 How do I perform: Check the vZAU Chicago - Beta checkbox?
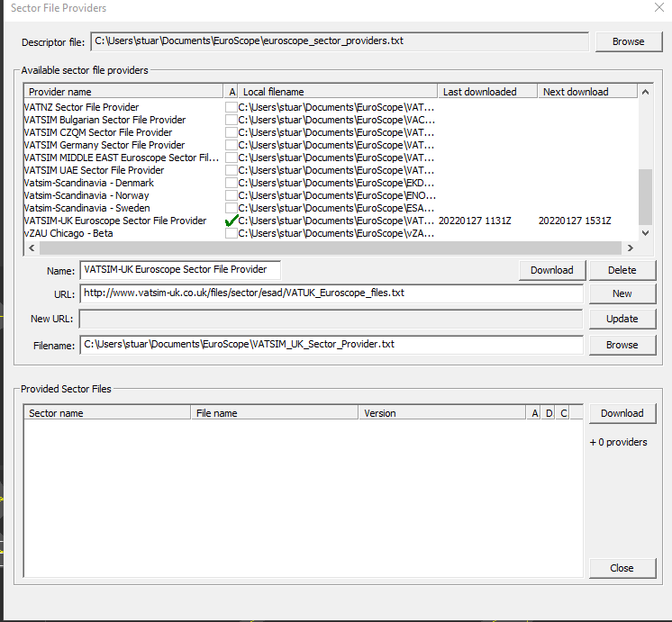coord(232,233)
